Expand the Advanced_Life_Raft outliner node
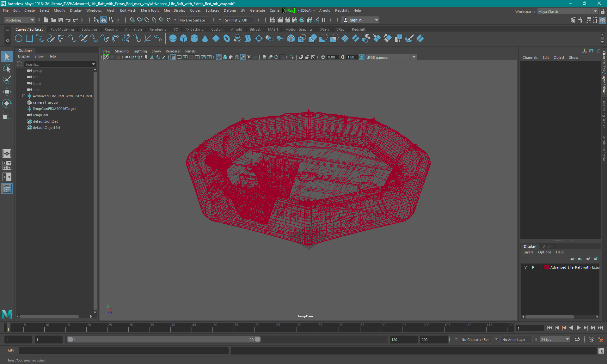 [x=24, y=96]
